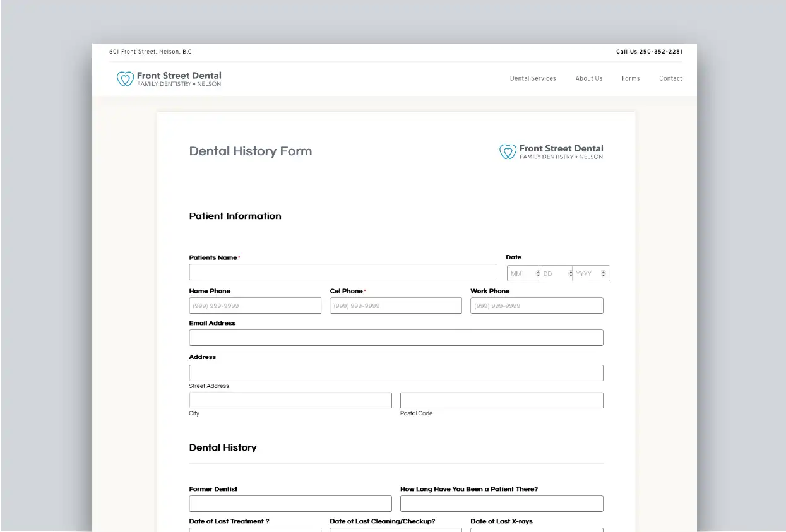The image size is (786, 532).
Task: Open the Contact page link
Action: point(670,78)
